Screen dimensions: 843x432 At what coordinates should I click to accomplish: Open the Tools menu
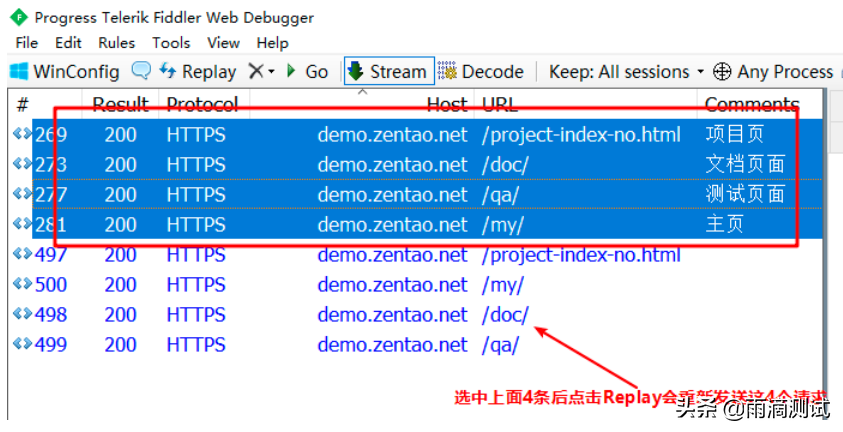point(171,43)
